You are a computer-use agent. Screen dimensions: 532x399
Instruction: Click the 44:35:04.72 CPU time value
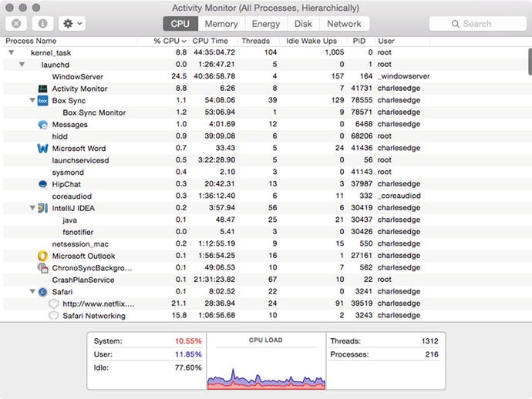click(214, 52)
